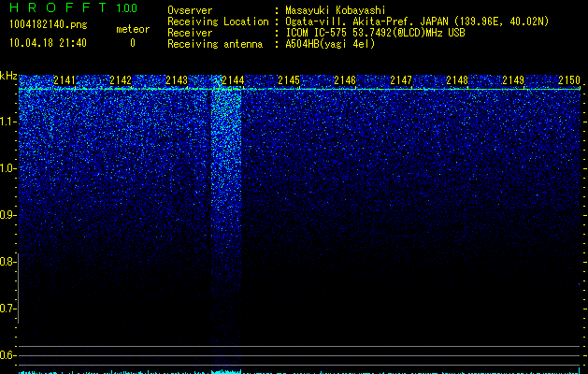The image size is (588, 374).
Task: Click the 1.1 kHz frequency axis label
Action: [x=7, y=122]
